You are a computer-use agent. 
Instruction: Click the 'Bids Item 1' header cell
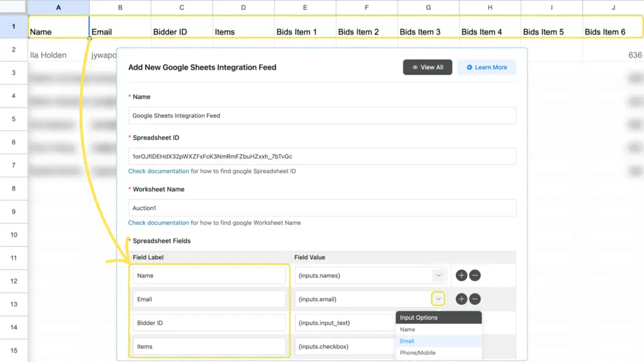[305, 27]
